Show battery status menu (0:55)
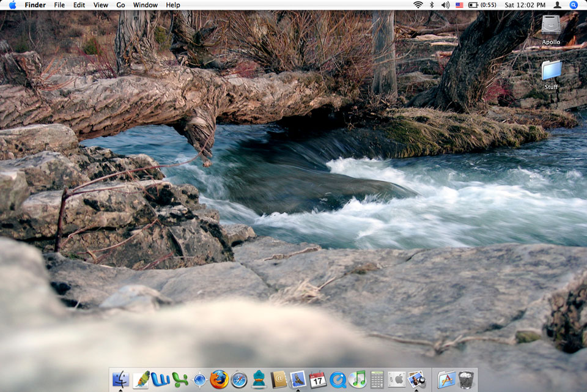This screenshot has width=587, height=392. 482,5
